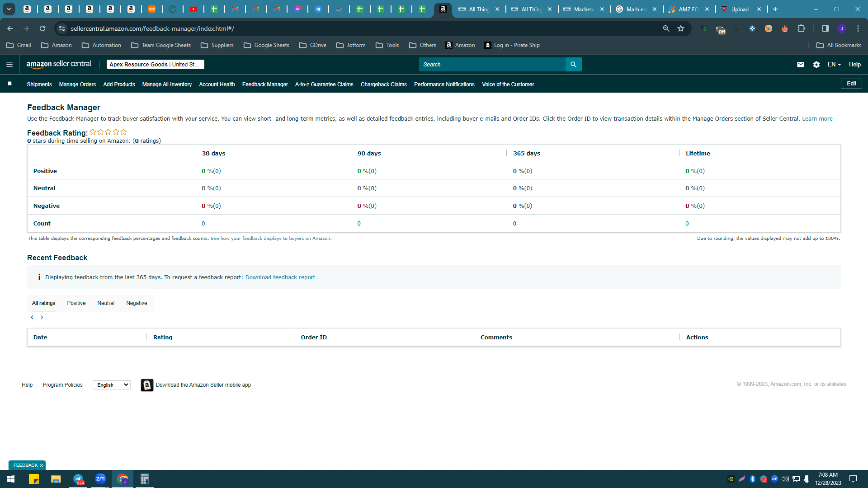
Task: Open the volume control in system tray
Action: 785,479
